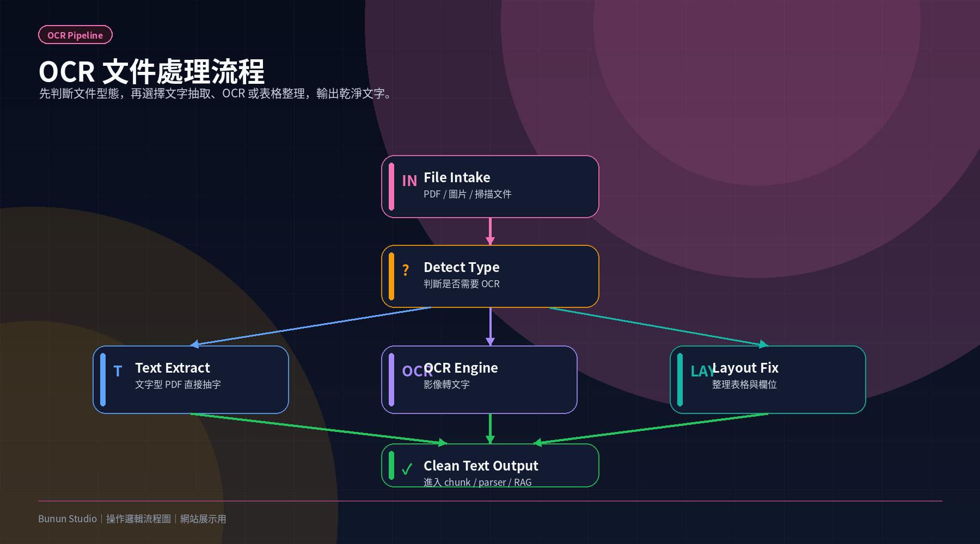Click the orange accent bar on Detect Type
This screenshot has width=980, height=544.
391,276
